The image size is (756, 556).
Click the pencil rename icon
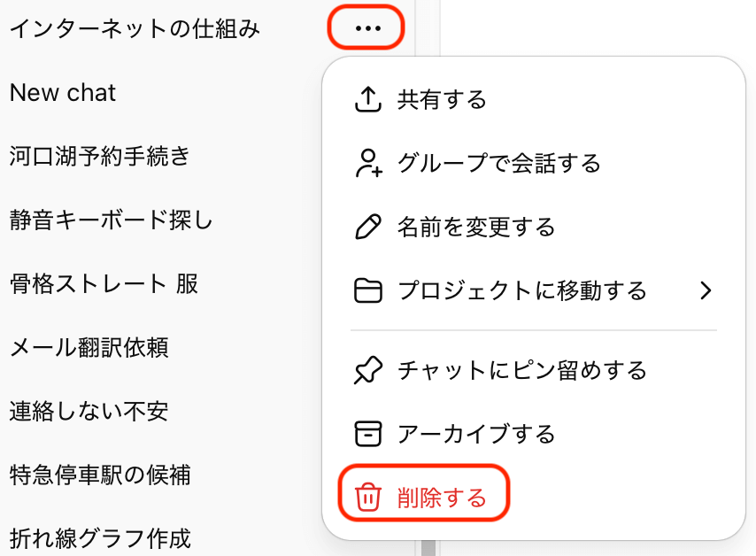coord(367,227)
